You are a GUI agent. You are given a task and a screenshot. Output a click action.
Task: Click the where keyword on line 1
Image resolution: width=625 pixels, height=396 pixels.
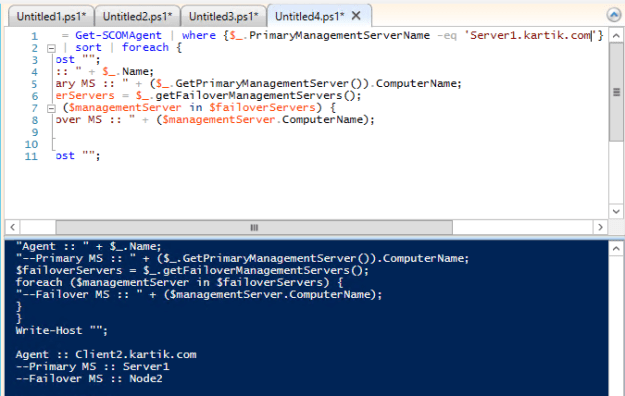tap(199, 35)
